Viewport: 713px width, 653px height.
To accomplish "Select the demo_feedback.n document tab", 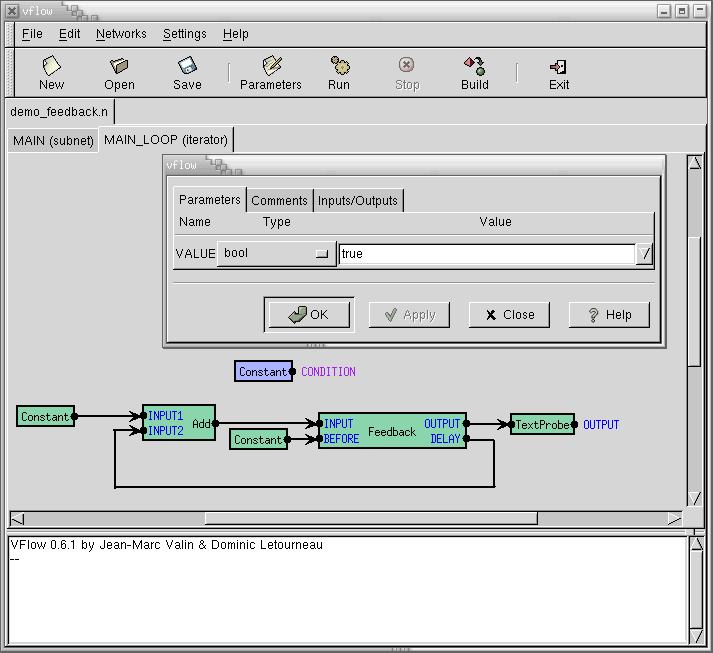I will click(59, 112).
